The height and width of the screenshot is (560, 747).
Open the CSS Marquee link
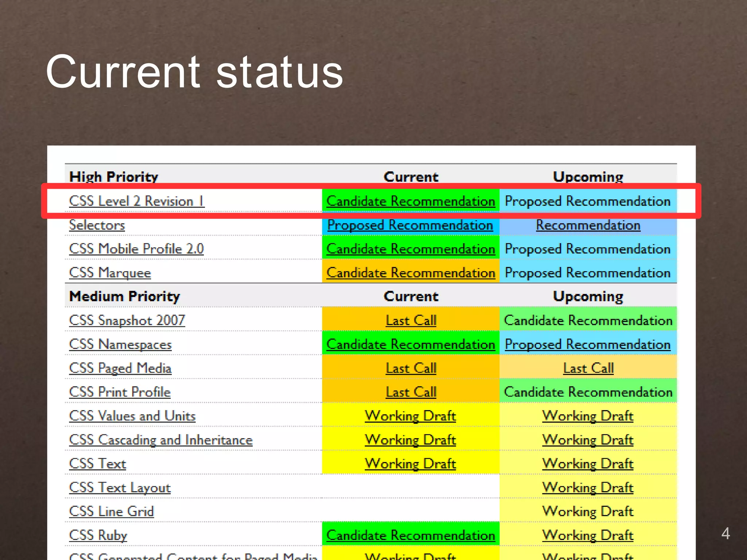tap(110, 273)
